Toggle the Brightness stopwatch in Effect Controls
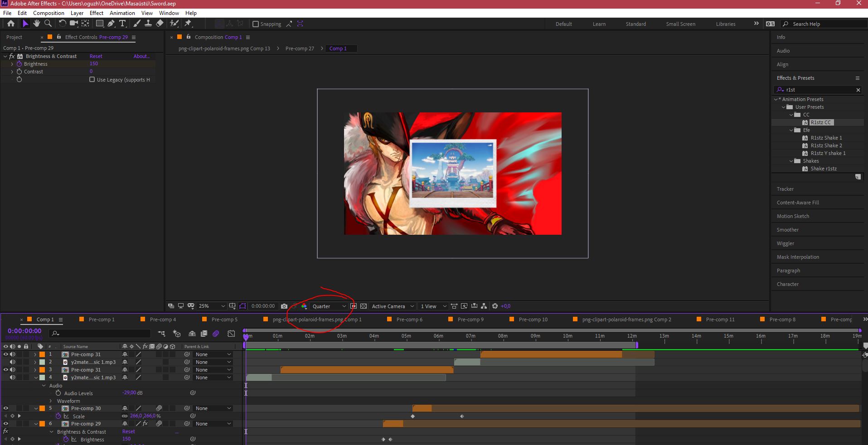868x445 pixels. click(x=19, y=64)
